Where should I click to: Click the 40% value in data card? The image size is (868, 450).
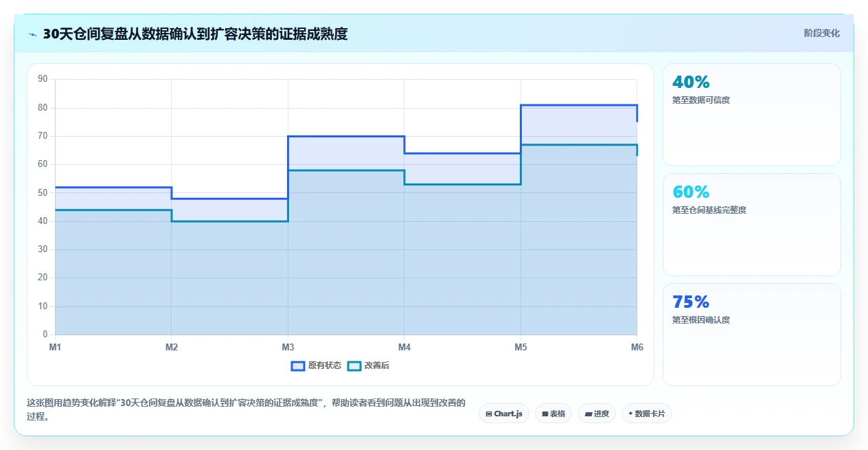pyautogui.click(x=691, y=82)
